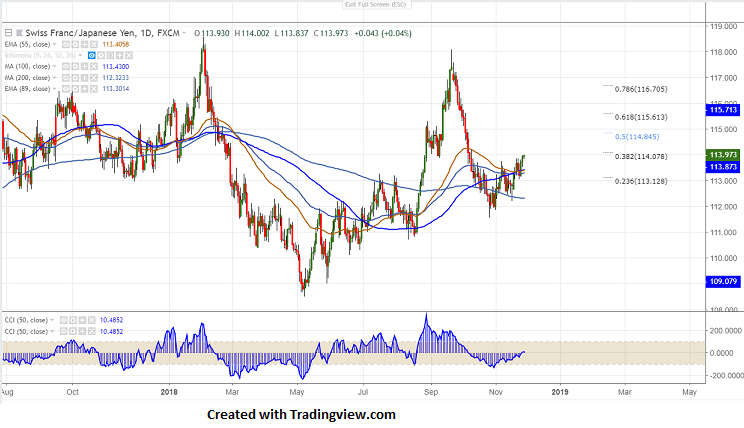The height and width of the screenshot is (428, 744).
Task: Select the 115.713 price label on the axis
Action: (x=723, y=110)
